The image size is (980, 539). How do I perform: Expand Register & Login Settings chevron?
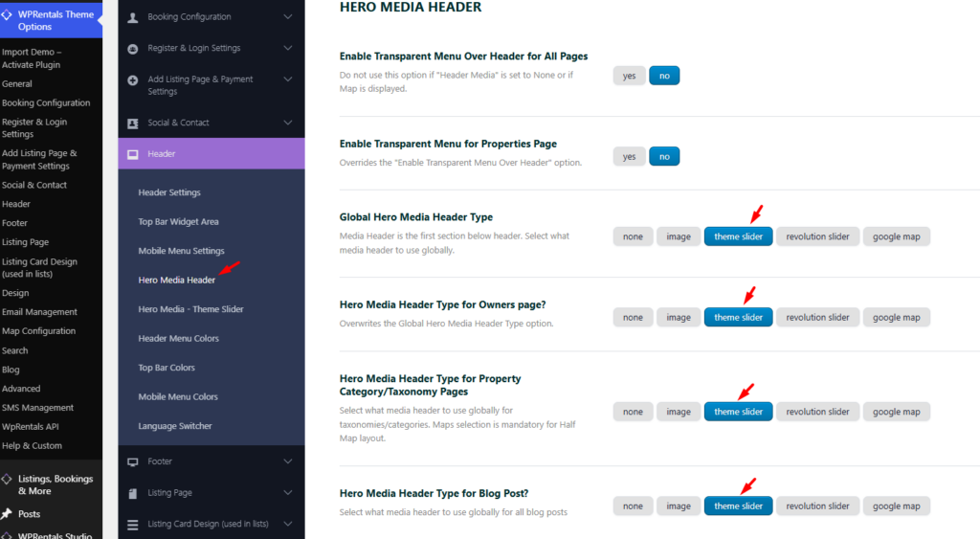click(287, 48)
